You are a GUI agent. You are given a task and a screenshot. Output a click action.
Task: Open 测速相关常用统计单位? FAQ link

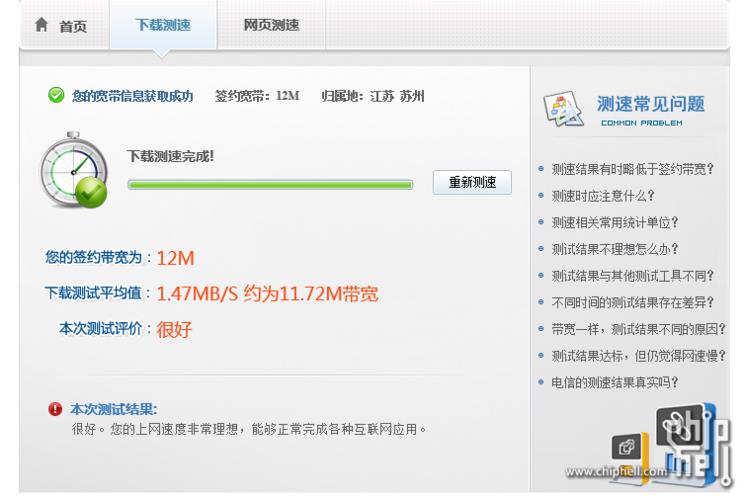[615, 223]
